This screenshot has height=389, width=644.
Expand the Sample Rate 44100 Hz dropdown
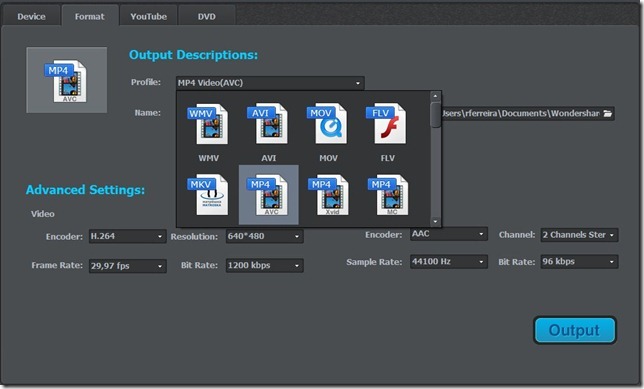(448, 262)
